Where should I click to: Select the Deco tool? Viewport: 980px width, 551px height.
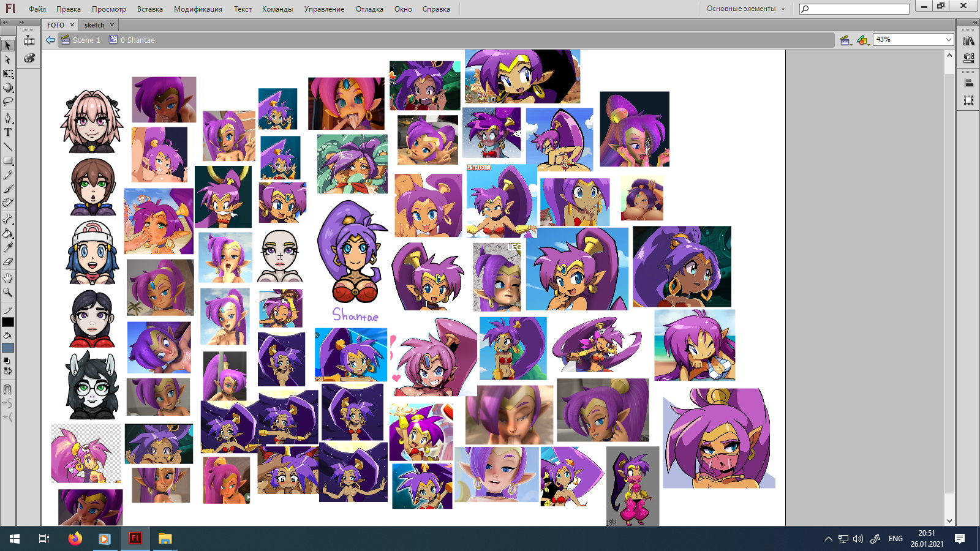(x=8, y=203)
